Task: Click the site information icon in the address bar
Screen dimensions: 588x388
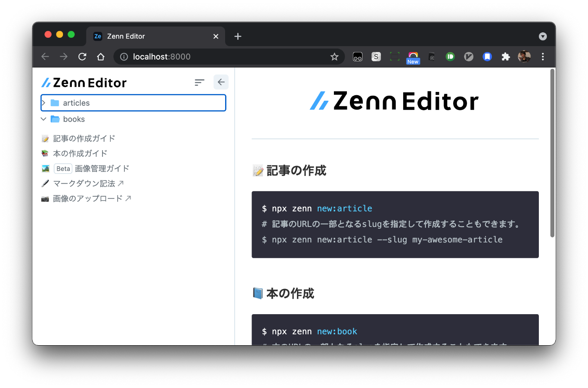Action: pyautogui.click(x=124, y=57)
